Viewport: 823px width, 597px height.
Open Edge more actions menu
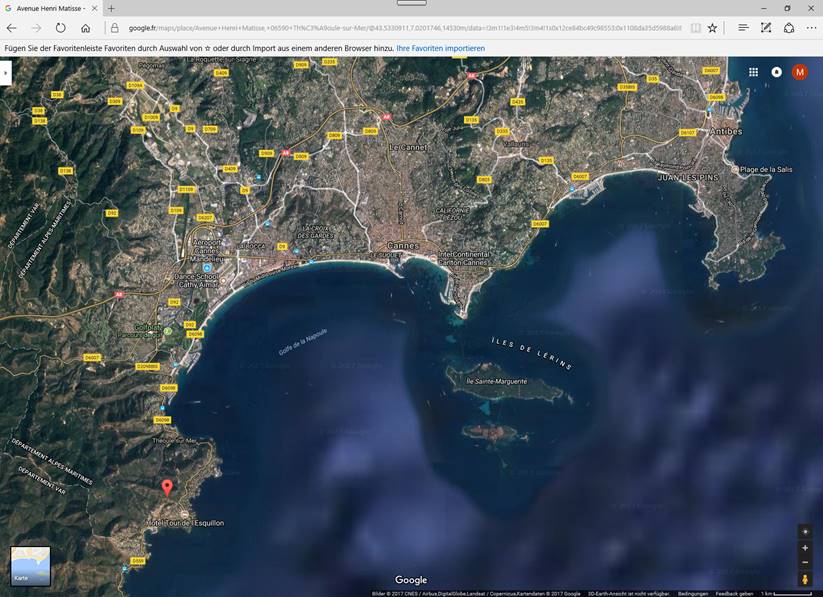(x=810, y=28)
